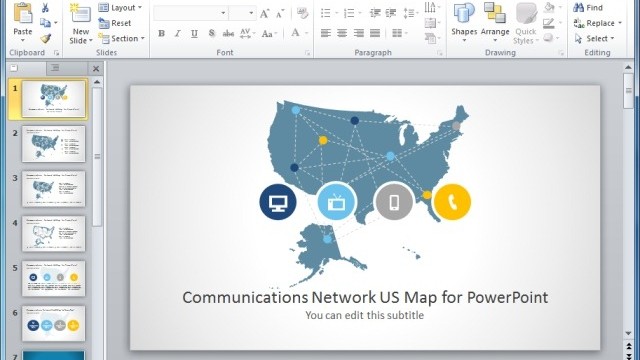Open Shape Effects options
This screenshot has width=640, height=360.
coord(552,38)
